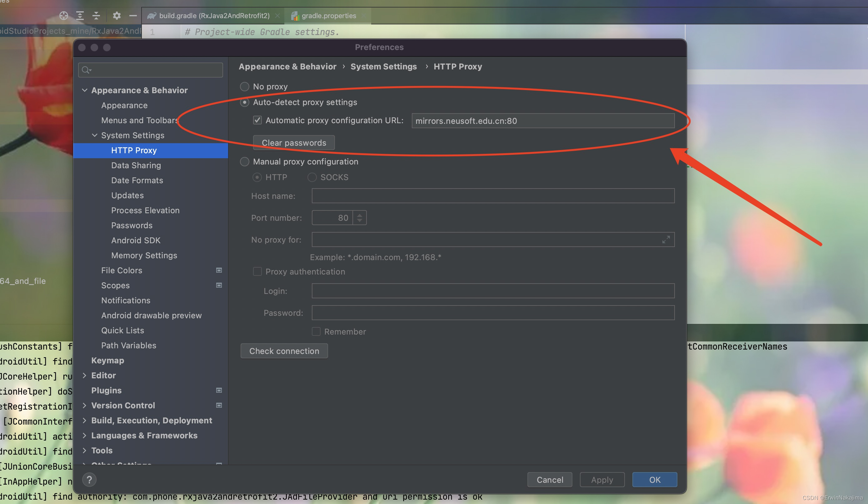
Task: Hide the project panel with minus icon
Action: (133, 16)
